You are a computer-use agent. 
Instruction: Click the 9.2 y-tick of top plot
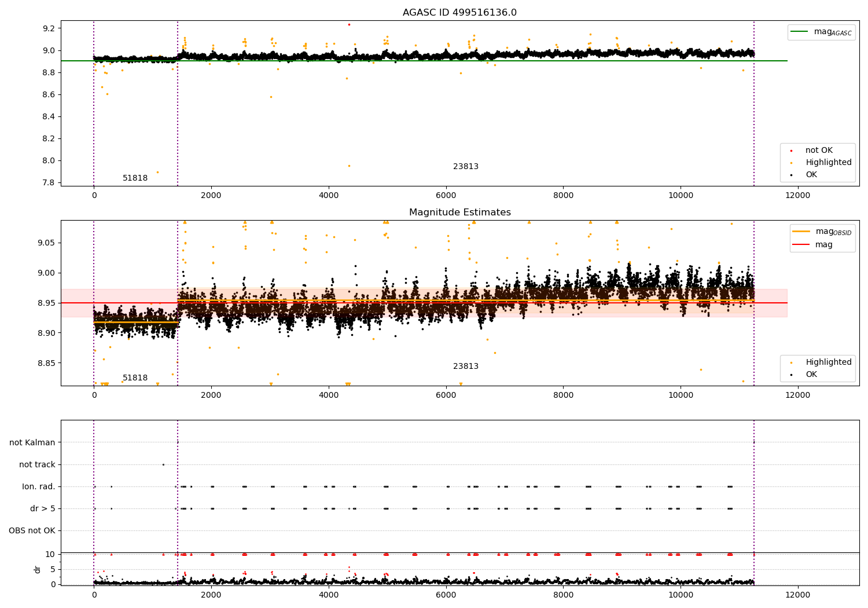pyautogui.click(x=49, y=28)
